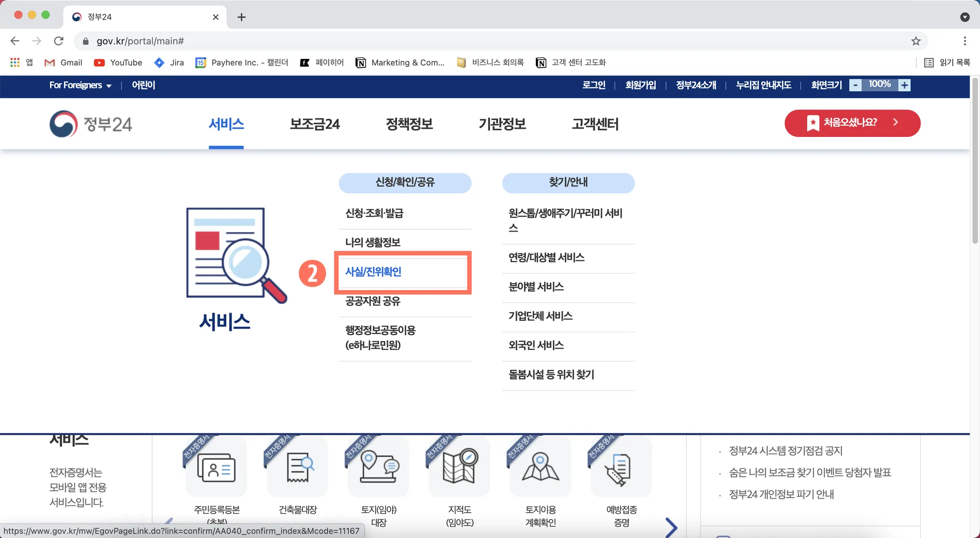Image resolution: width=980 pixels, height=538 pixels.
Task: Click the 정부24 logo
Action: click(x=91, y=124)
